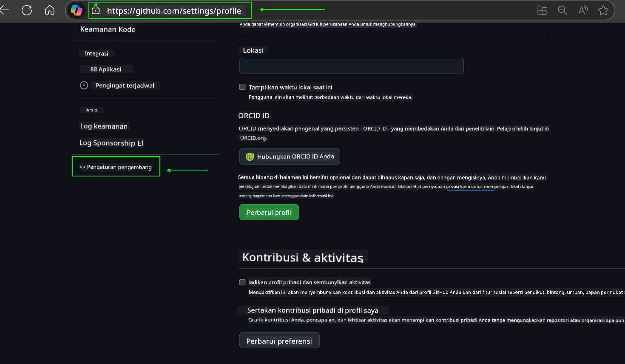Go to browser home icon
This screenshot has width=625, height=364.
coord(50,10)
